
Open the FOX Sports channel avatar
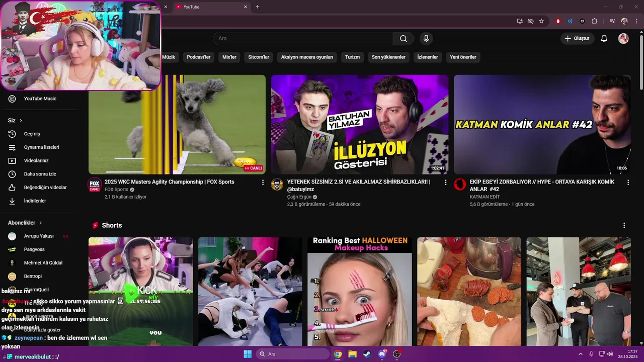click(x=95, y=185)
